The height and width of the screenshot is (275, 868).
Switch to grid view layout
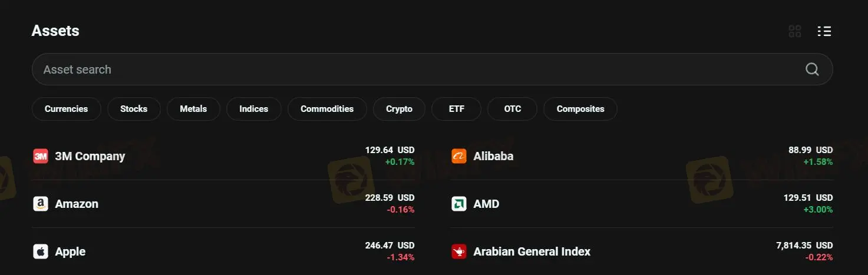(795, 31)
